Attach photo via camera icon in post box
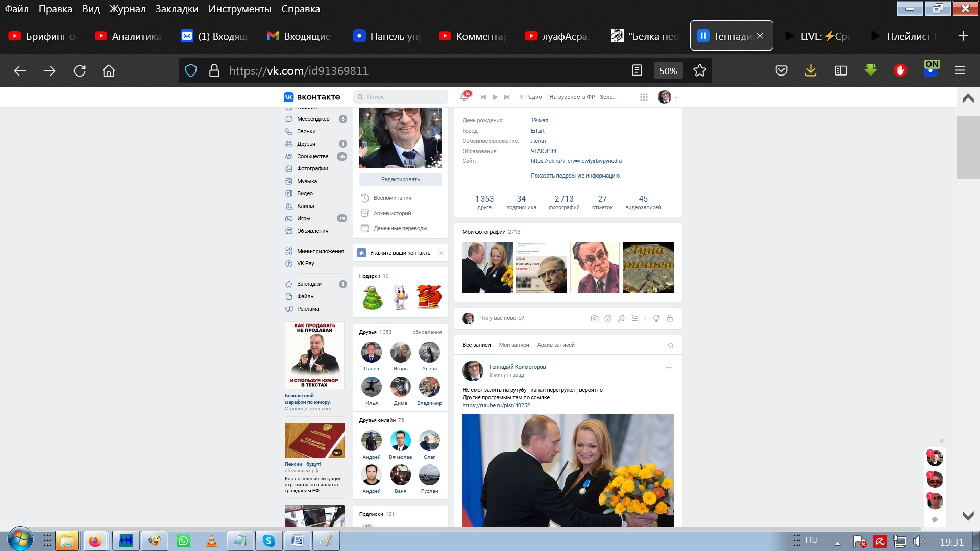 click(x=595, y=318)
